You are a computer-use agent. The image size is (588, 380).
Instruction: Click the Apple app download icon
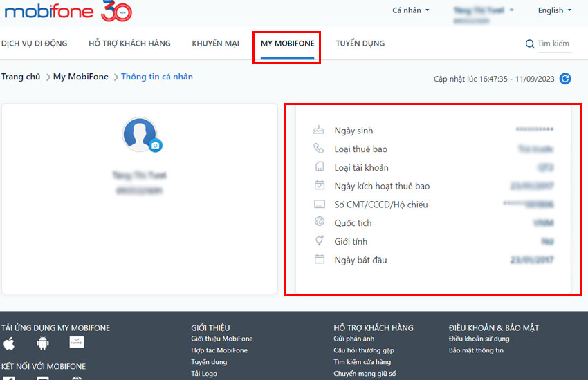tap(9, 343)
